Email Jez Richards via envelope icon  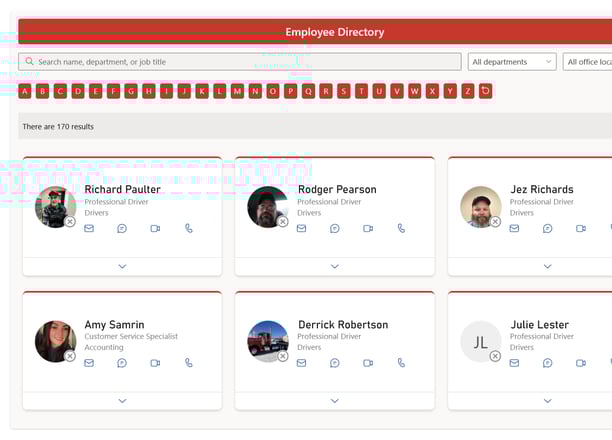pyautogui.click(x=514, y=228)
